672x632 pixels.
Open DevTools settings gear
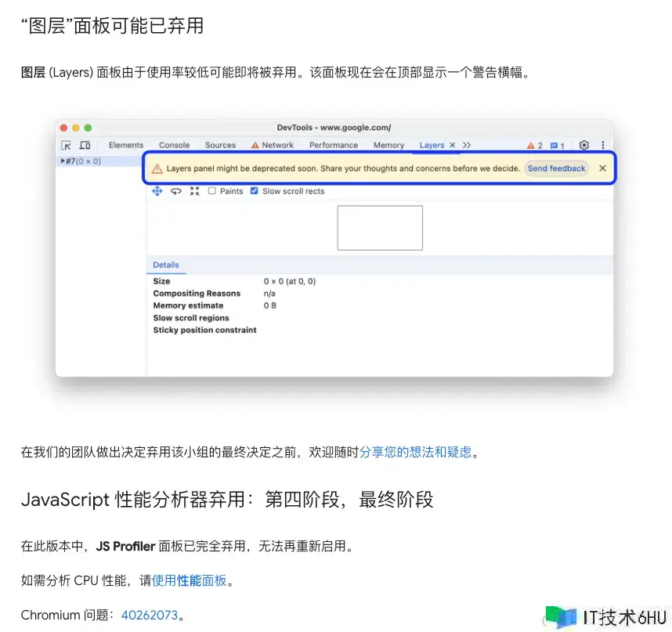coord(583,145)
